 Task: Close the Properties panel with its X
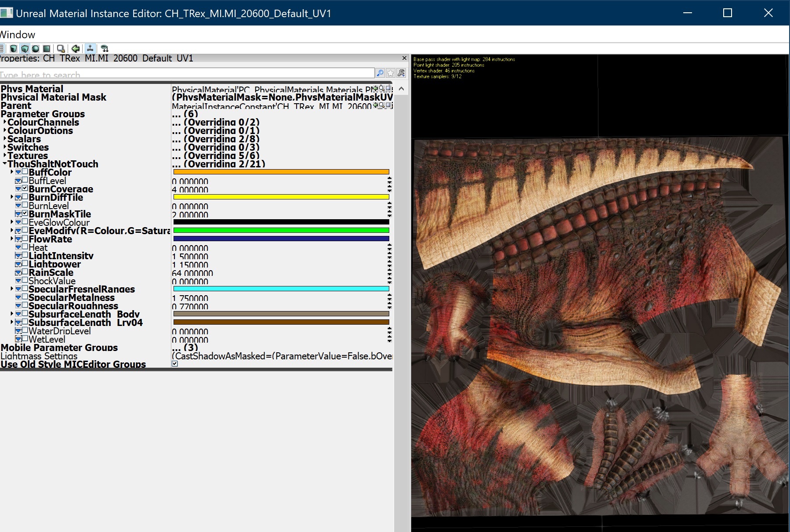coord(405,58)
